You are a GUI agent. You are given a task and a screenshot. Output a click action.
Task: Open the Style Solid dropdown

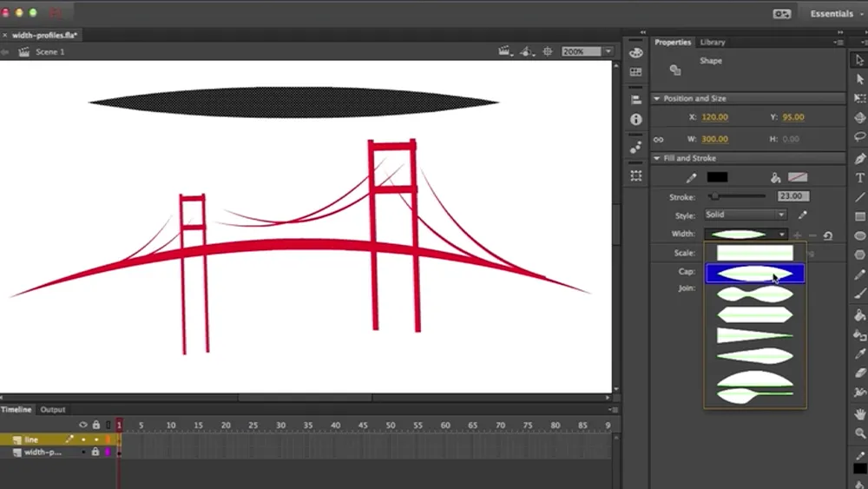point(745,215)
